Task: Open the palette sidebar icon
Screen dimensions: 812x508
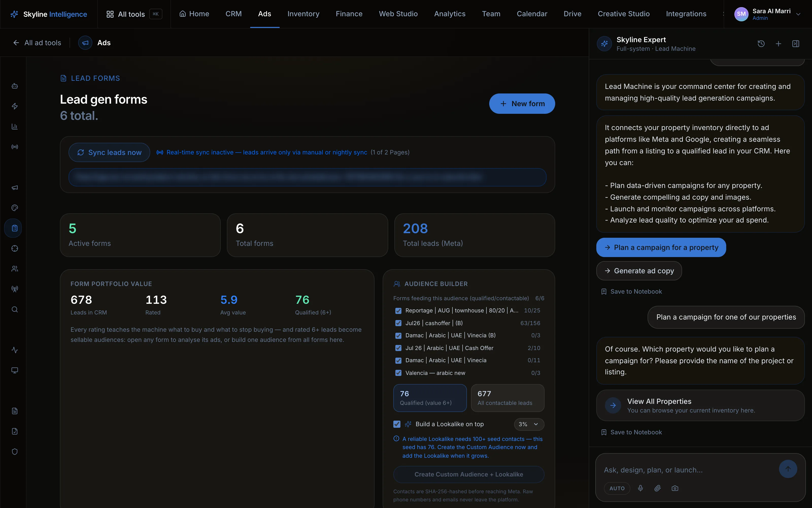Action: click(14, 208)
